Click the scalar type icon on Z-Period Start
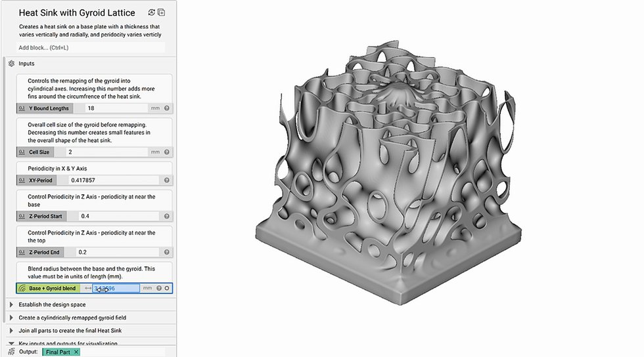This screenshot has width=644, height=357. click(22, 217)
